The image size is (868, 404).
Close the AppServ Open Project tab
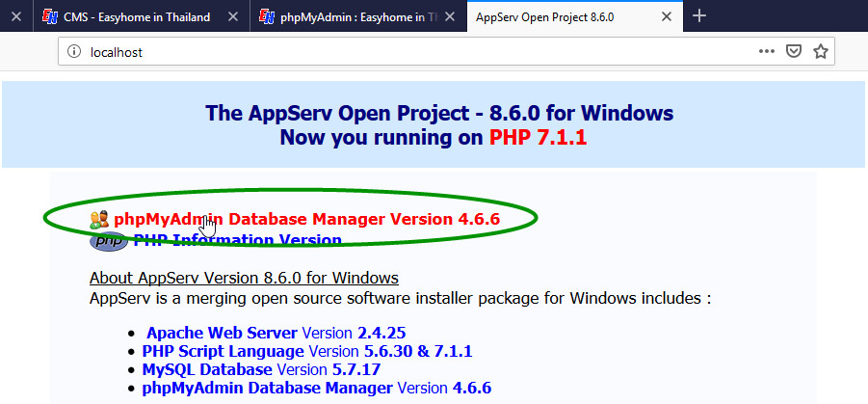(667, 16)
